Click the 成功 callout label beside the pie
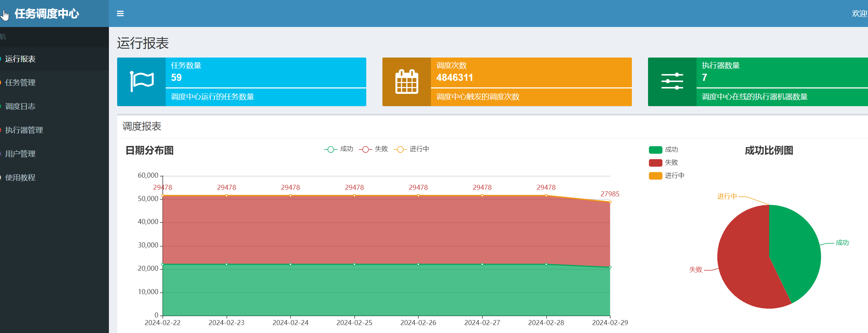 842,243
